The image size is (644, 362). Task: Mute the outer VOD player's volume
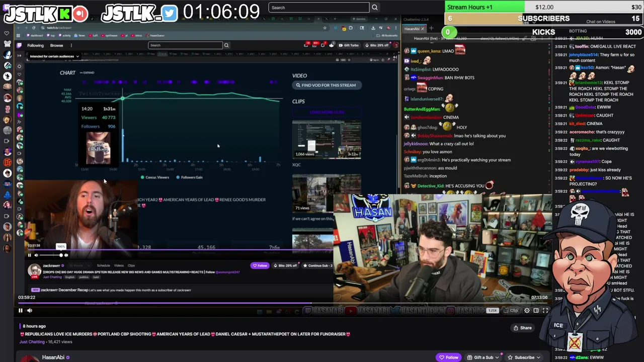click(x=29, y=310)
